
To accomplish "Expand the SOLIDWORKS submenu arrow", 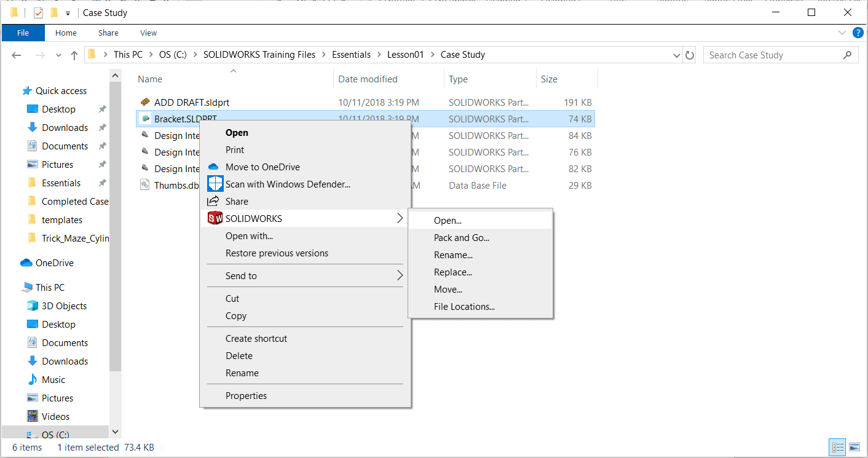I will point(400,218).
